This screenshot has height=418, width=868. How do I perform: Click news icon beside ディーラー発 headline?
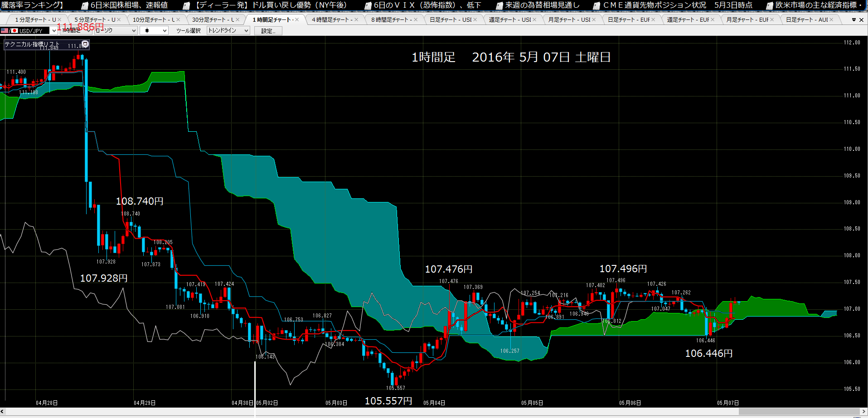pos(186,5)
